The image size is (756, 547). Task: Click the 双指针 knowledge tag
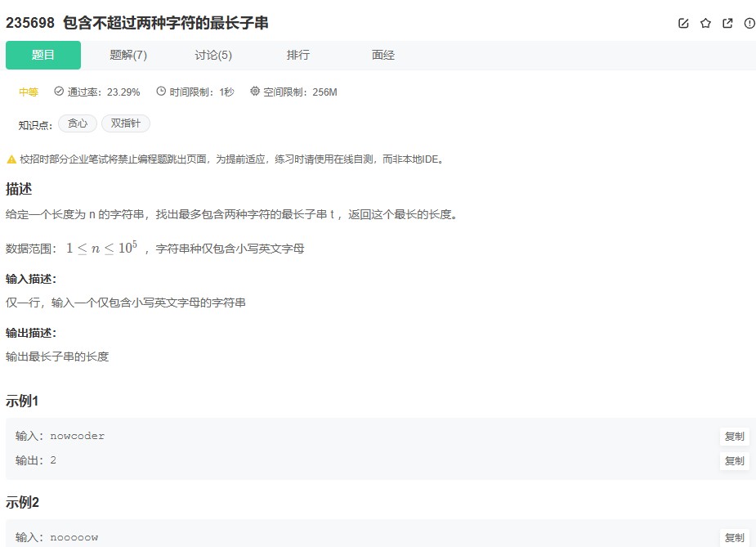(125, 123)
